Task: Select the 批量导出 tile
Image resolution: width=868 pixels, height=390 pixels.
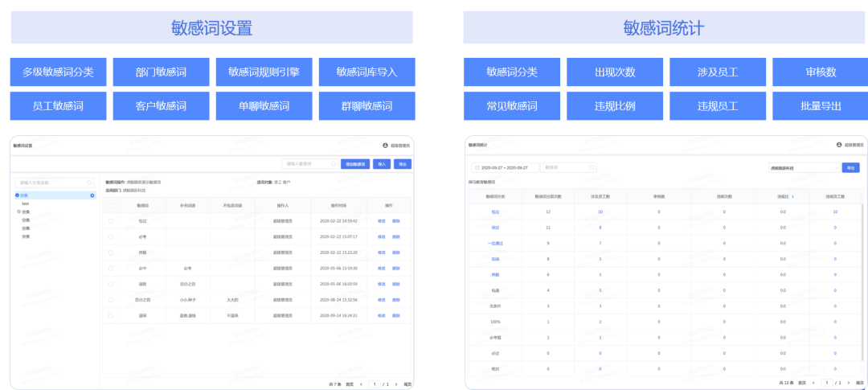Action: (820, 106)
